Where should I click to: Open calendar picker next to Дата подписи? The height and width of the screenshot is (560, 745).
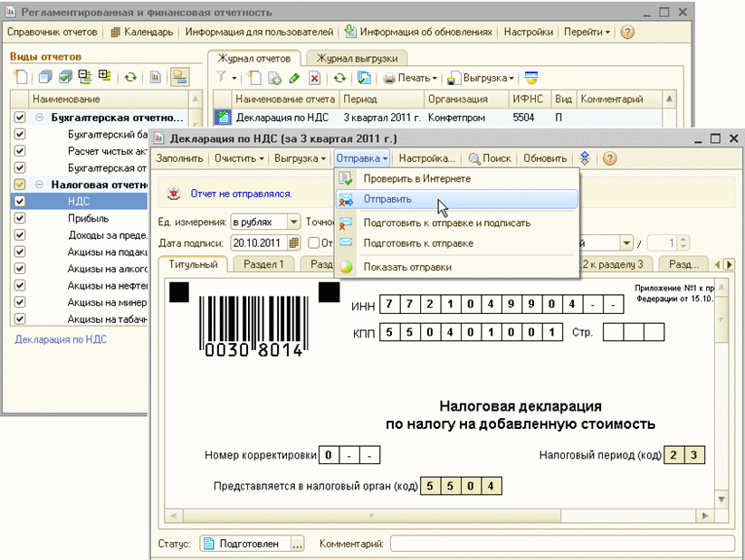tap(294, 243)
